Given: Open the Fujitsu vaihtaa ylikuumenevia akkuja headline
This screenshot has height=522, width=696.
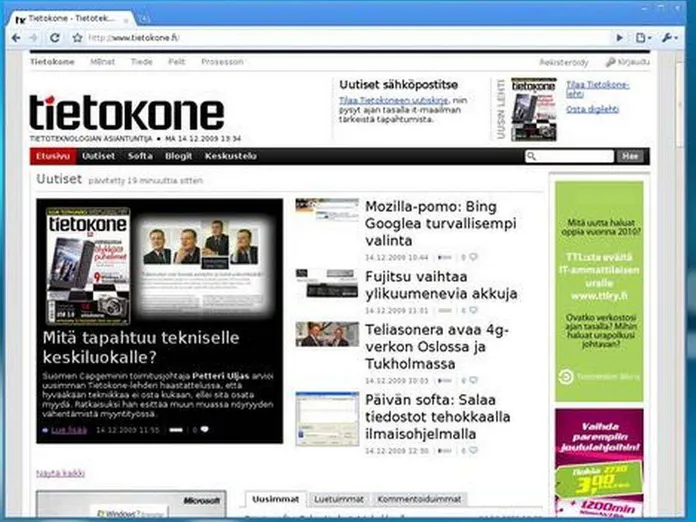Looking at the screenshot, I should [441, 285].
